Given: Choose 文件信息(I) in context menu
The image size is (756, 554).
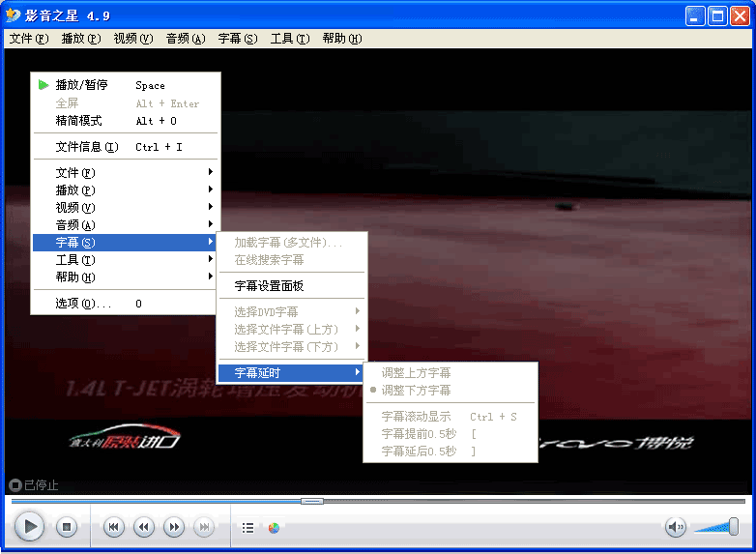Looking at the screenshot, I should click(x=126, y=147).
